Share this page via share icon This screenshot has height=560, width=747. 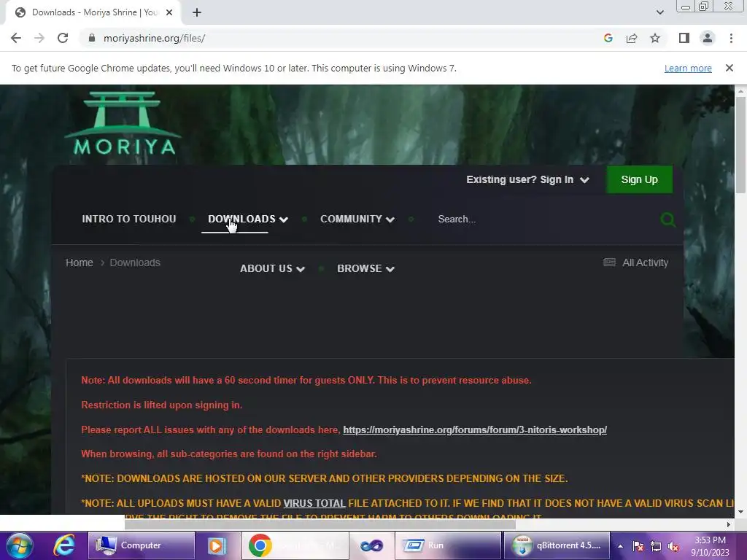[632, 38]
